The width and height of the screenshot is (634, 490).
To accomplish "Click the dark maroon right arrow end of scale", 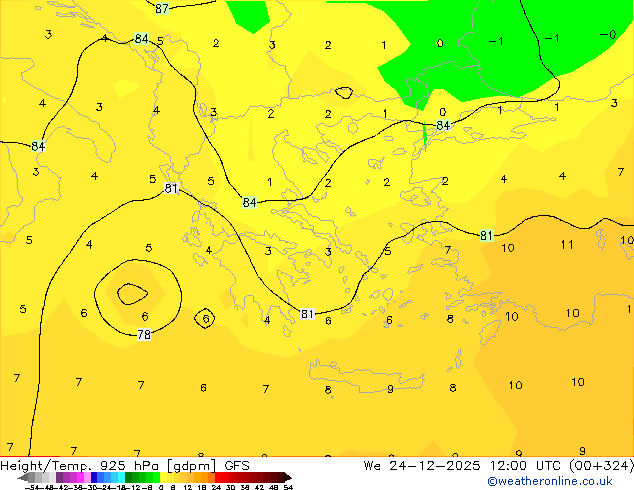I will 287,478.
